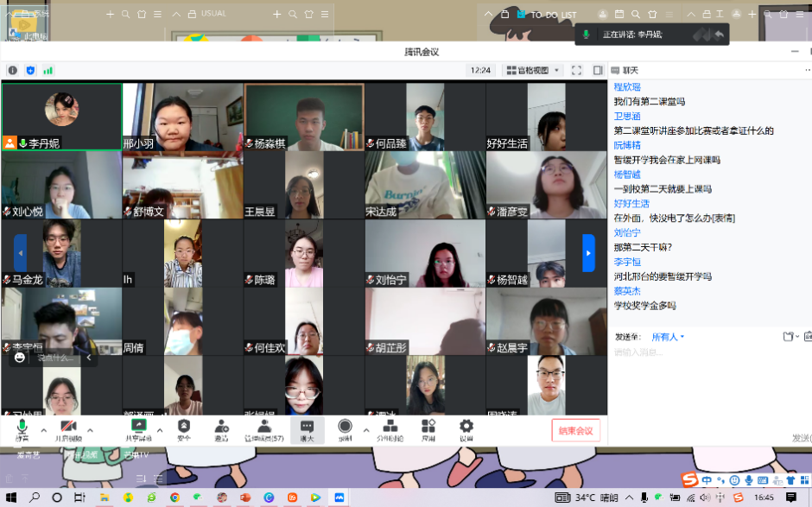This screenshot has width=812, height=507.
Task: Expand the Grid View (宫格视图) dropdown
Action: [534, 70]
